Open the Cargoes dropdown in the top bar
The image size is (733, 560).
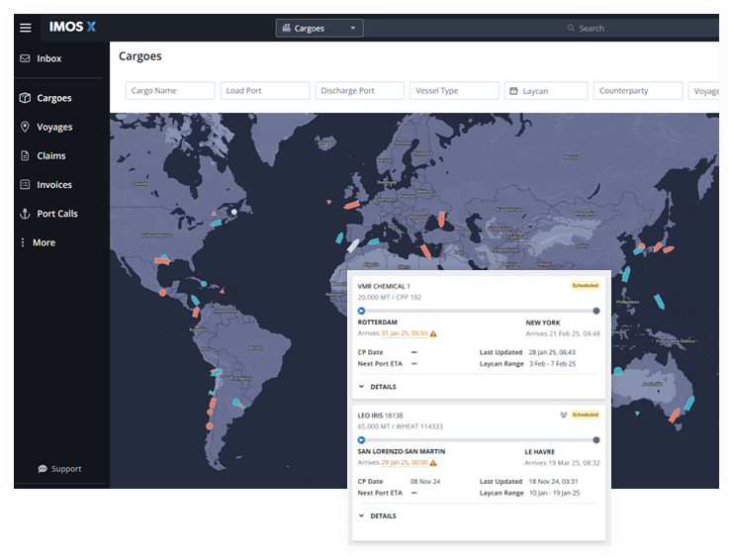319,29
